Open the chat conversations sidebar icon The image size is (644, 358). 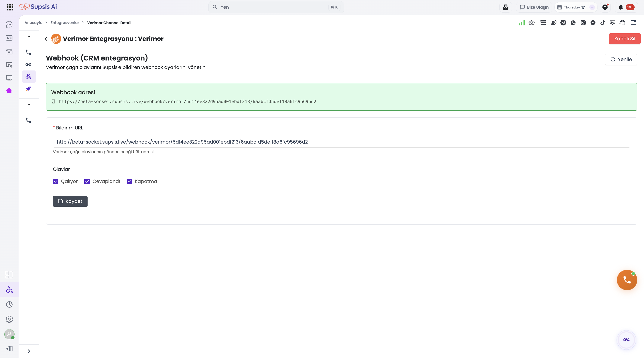pyautogui.click(x=9, y=24)
